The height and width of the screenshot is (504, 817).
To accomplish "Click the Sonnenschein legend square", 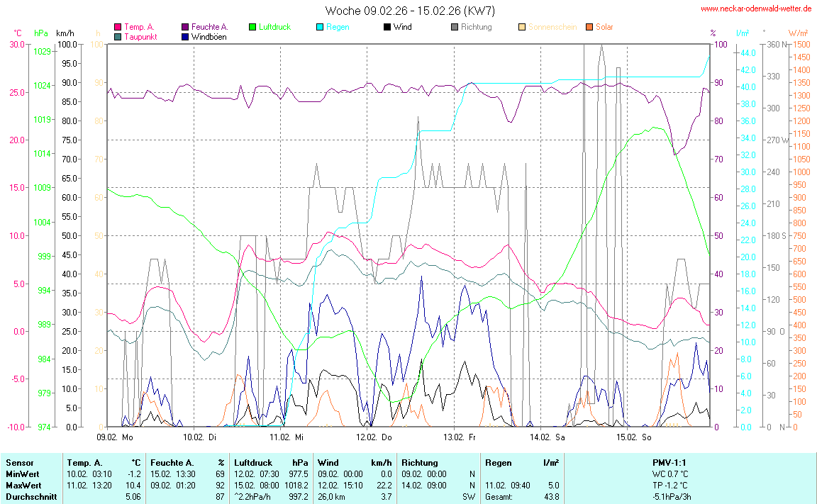I will pyautogui.click(x=522, y=28).
